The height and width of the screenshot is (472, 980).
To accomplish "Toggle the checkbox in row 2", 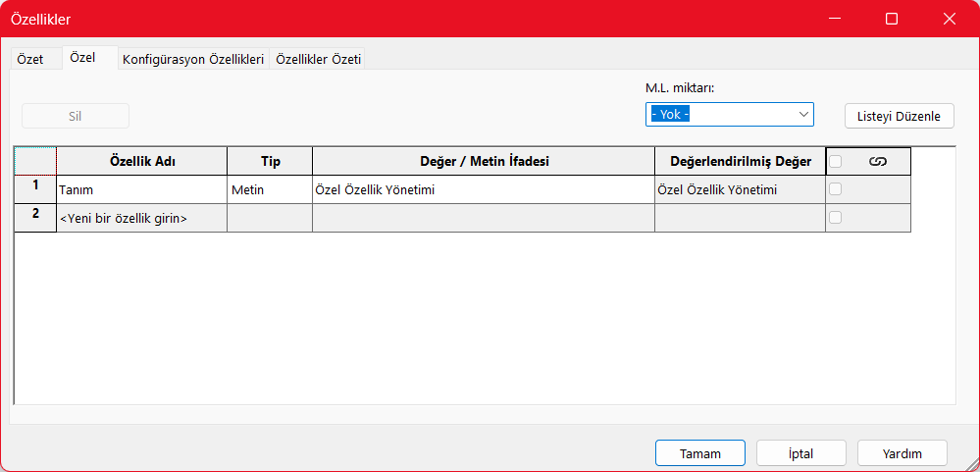I will coord(835,218).
